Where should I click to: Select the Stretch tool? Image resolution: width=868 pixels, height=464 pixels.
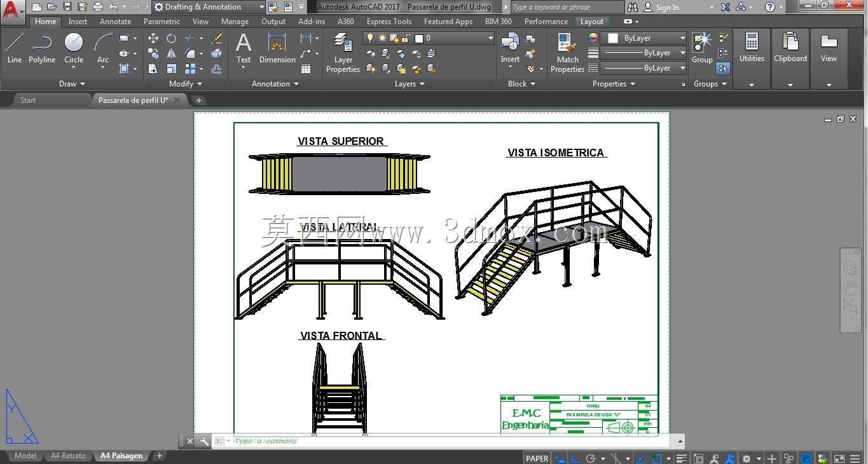[x=153, y=69]
